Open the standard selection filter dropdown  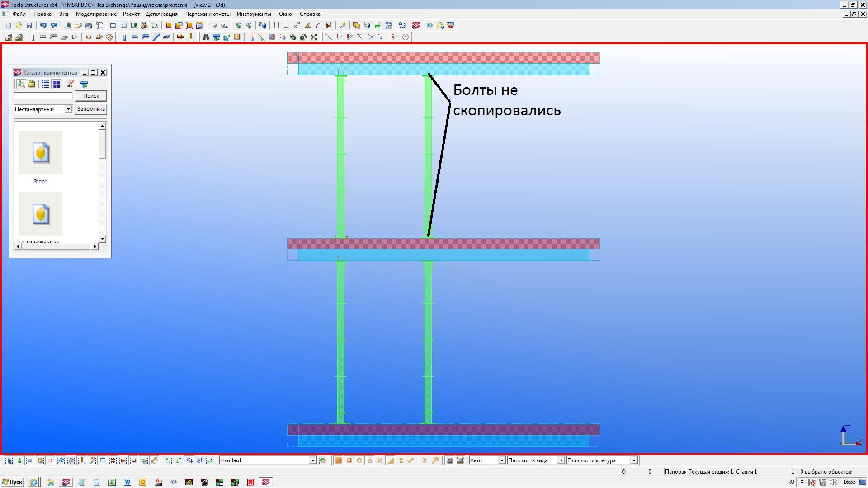(312, 460)
